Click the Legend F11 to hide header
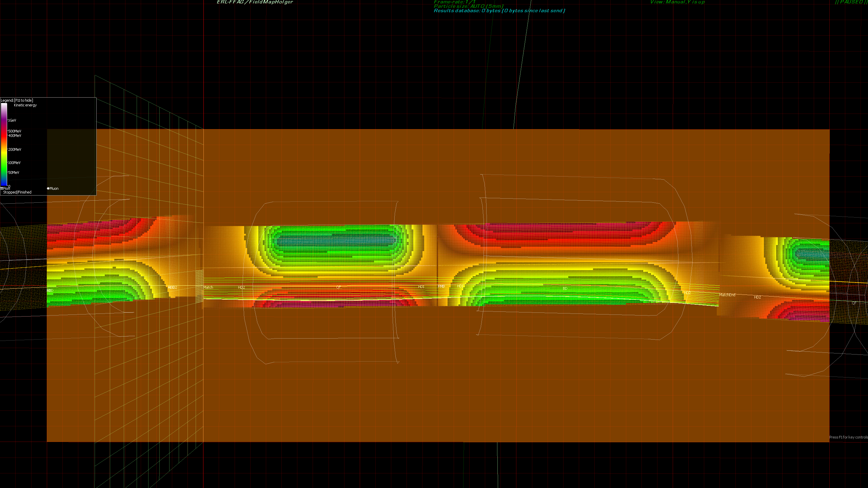 (17, 100)
